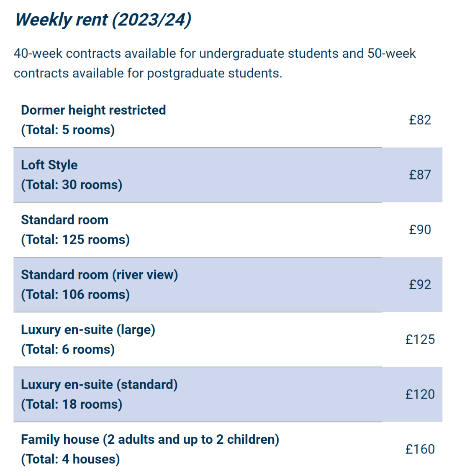This screenshot has width=452, height=476.
Task: Click the £87 price for Loft Style
Action: (420, 175)
